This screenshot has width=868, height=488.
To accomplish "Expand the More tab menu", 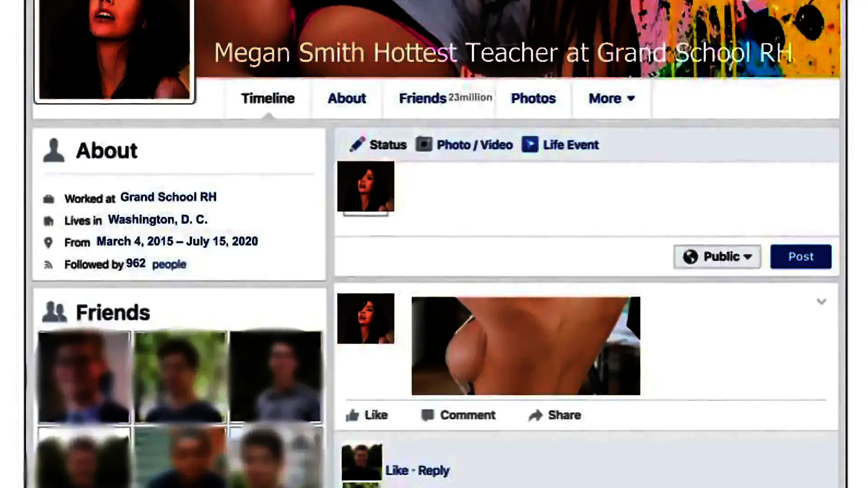I will click(612, 98).
